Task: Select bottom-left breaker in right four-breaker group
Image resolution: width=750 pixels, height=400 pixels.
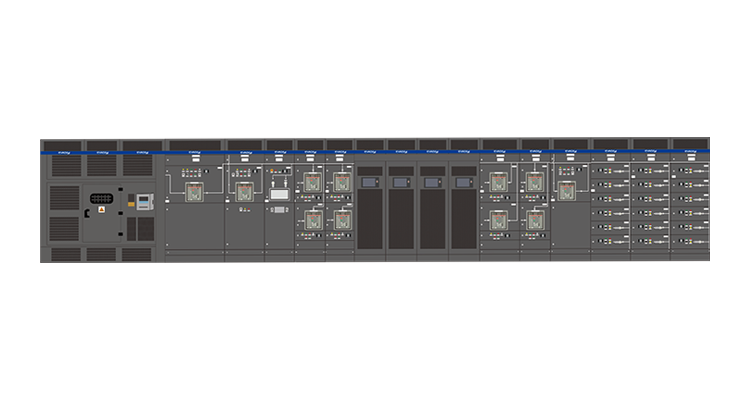Action: coord(498,218)
